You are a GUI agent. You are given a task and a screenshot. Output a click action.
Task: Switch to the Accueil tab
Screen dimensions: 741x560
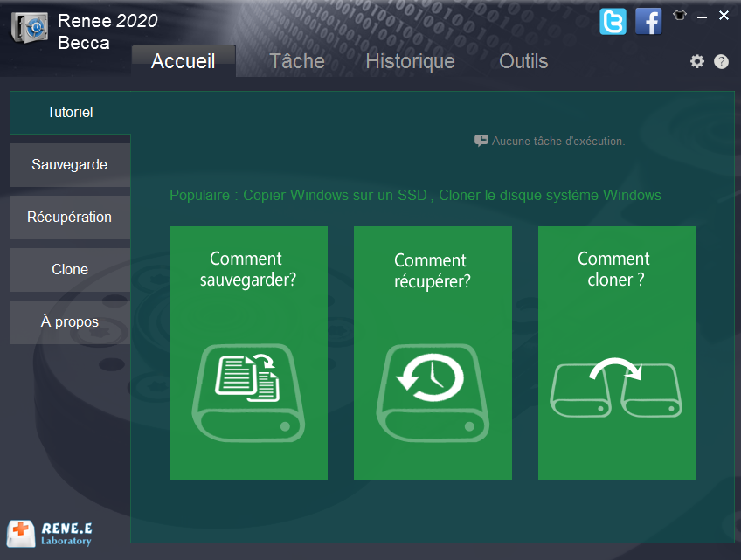(x=184, y=61)
